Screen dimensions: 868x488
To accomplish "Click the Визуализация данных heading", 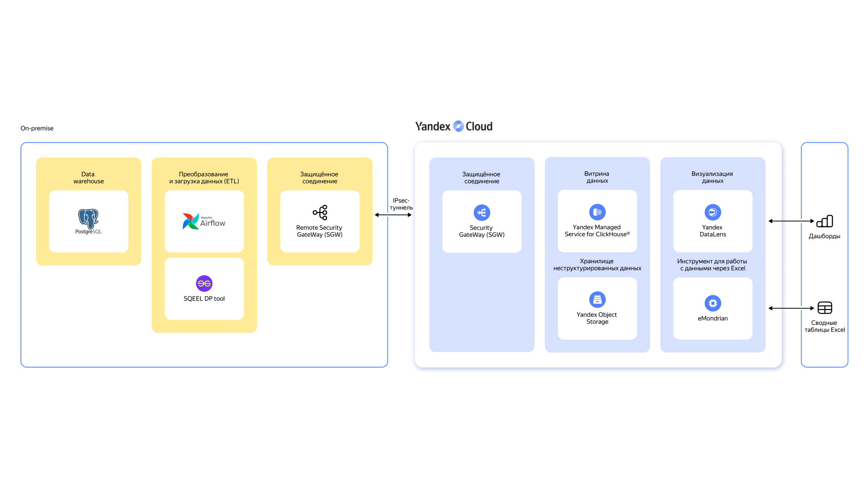I will (713, 177).
